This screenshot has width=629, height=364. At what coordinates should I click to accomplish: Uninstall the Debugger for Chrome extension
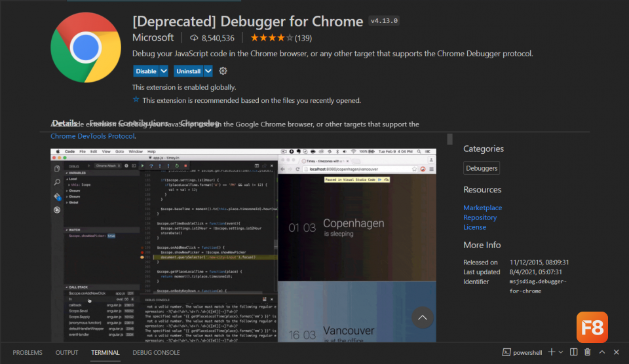(x=189, y=71)
